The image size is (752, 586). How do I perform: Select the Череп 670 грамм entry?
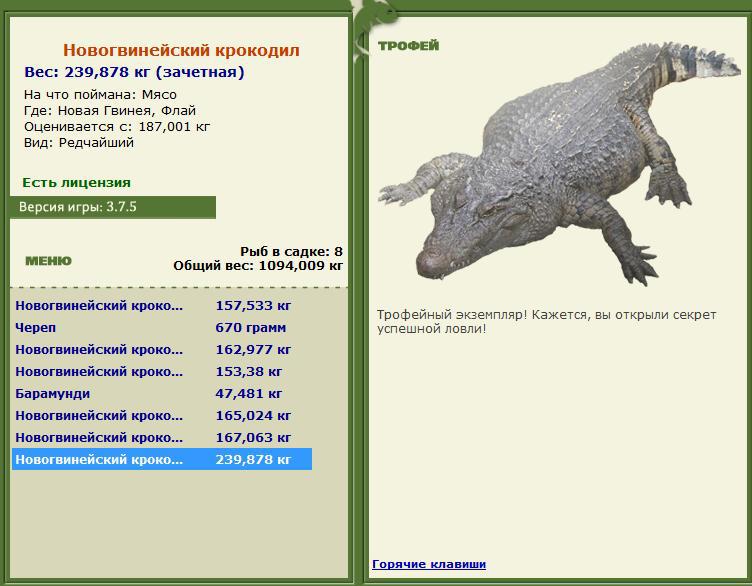pos(162,328)
